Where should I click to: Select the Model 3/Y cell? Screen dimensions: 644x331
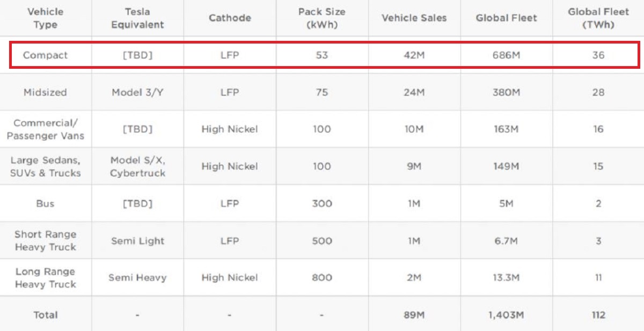tap(137, 92)
